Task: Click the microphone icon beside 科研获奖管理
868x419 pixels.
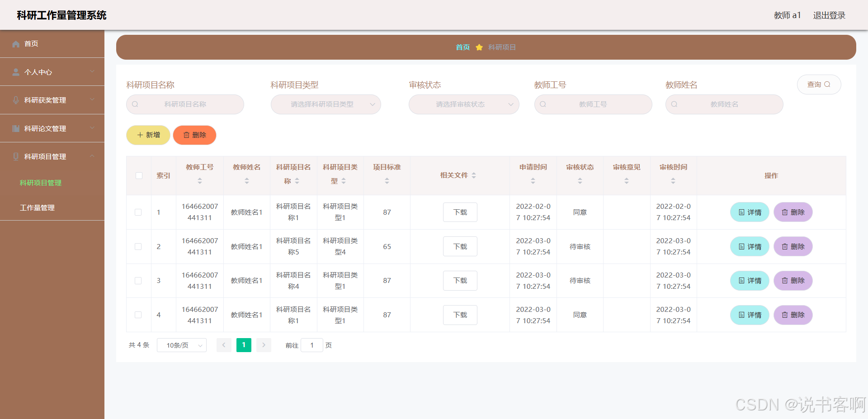Action: pyautogui.click(x=16, y=100)
